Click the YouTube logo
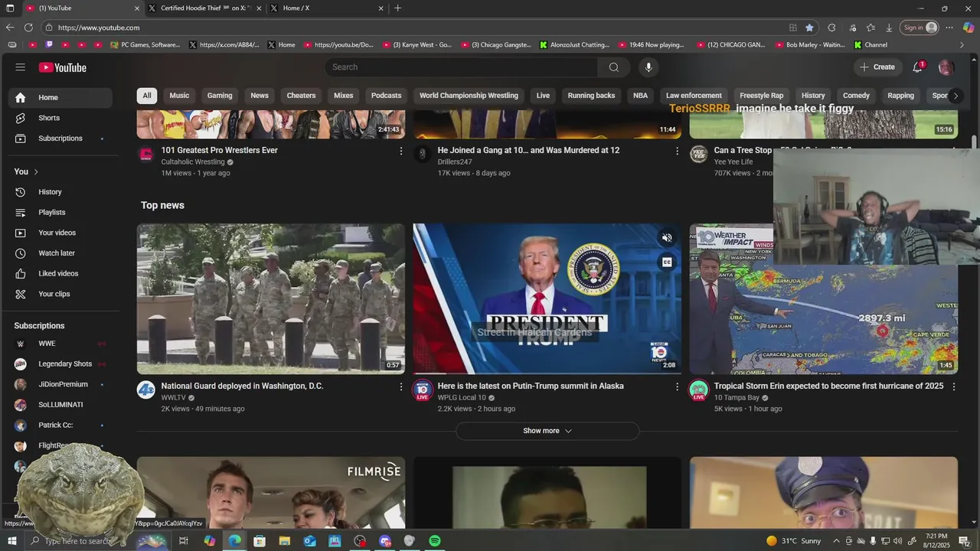Viewport: 980px width, 551px height. (x=63, y=67)
